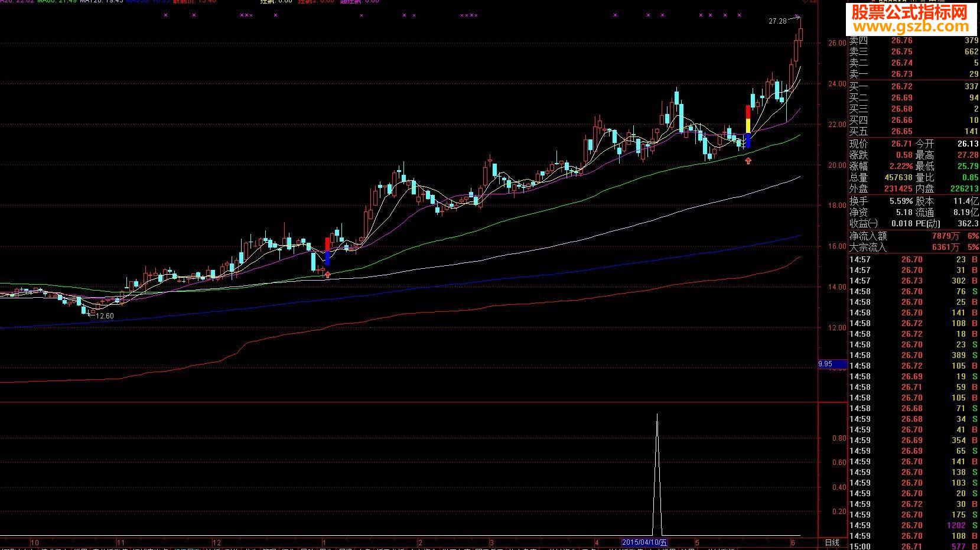Click the 内盘 226213 value

coord(965,189)
